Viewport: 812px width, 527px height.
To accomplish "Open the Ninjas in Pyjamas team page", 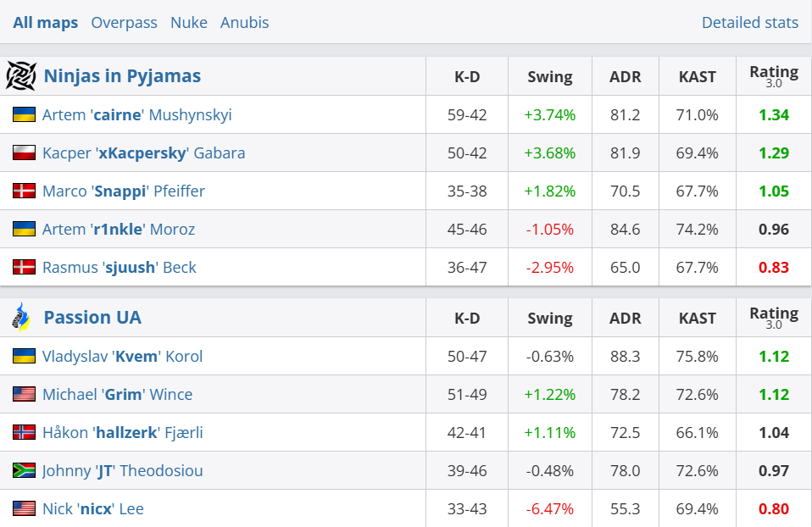I will click(x=122, y=76).
